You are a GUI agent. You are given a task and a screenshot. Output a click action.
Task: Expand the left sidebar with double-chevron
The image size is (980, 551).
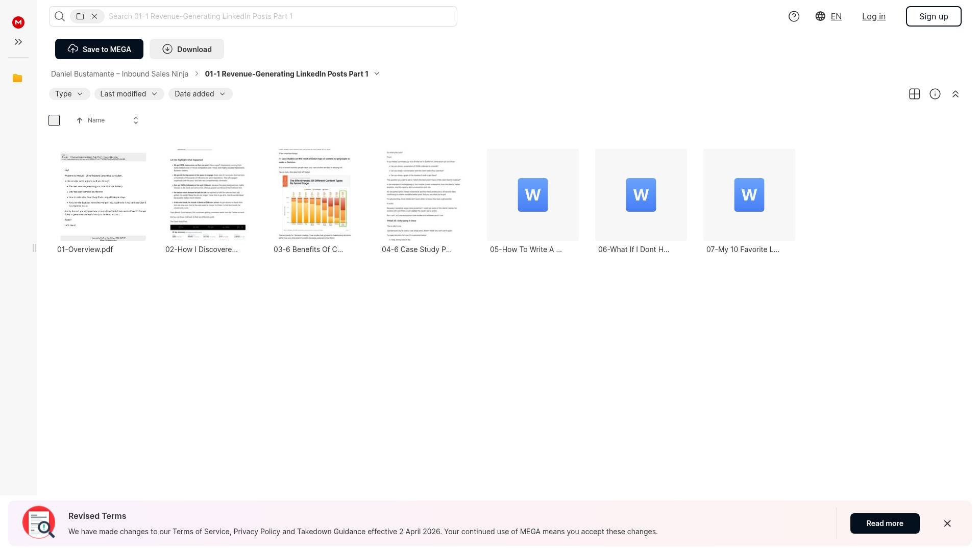(x=18, y=42)
